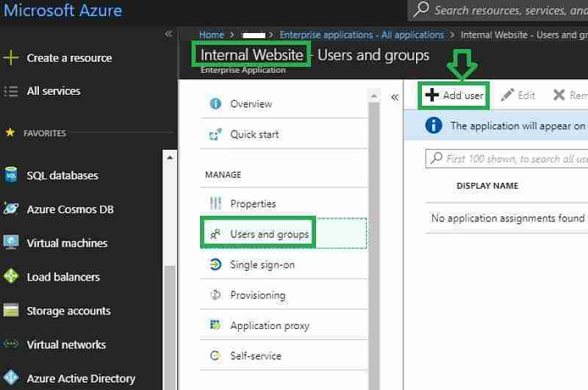Click the Favorites star icon
Image resolution: width=588 pixels, height=390 pixels.
click(10, 133)
